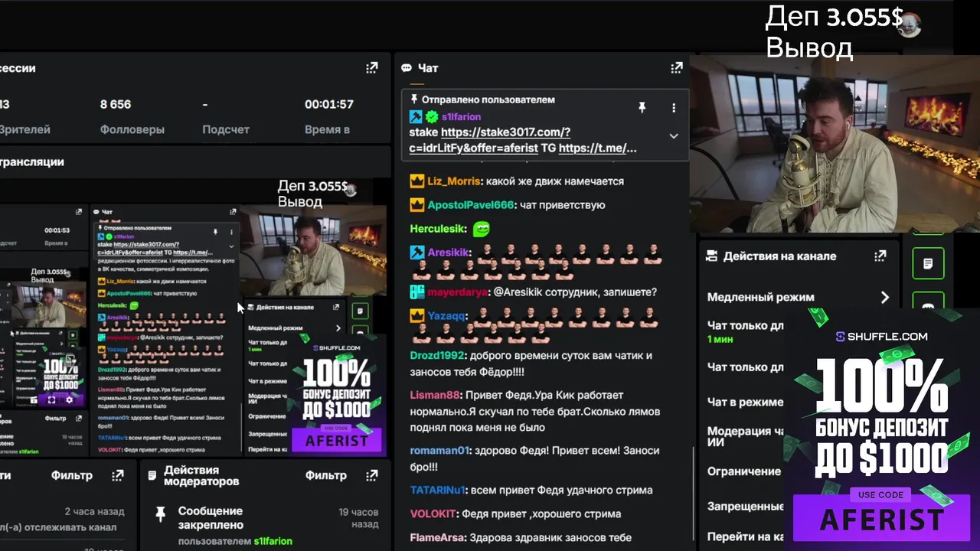
Task: Pop out Чат panel inside the stream preview
Action: click(x=231, y=211)
